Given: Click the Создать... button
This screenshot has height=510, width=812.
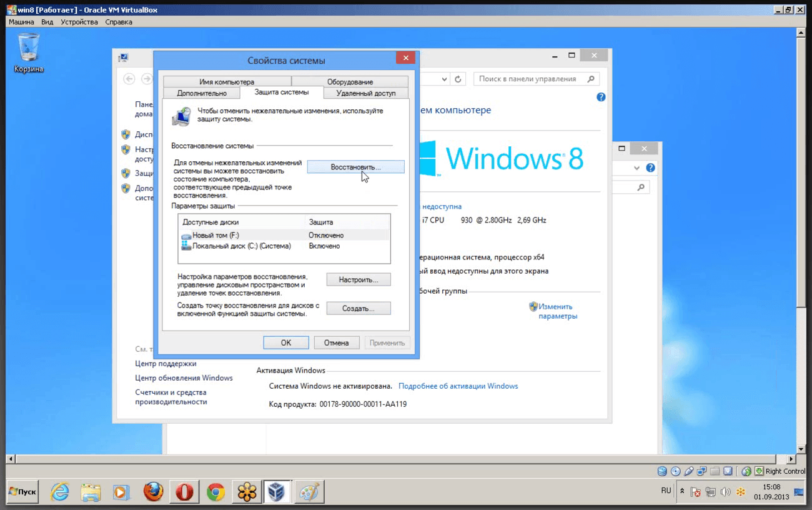Looking at the screenshot, I should pos(359,308).
